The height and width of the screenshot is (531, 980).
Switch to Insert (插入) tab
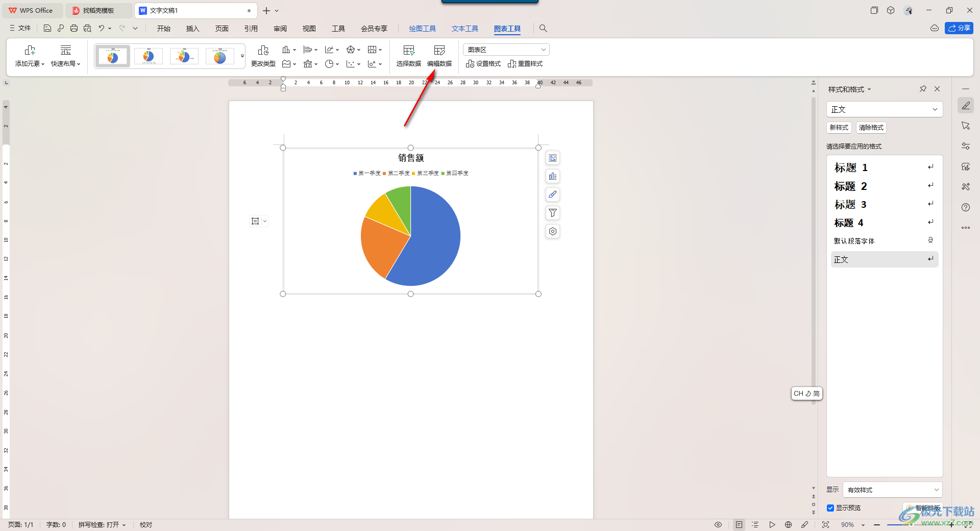193,29
